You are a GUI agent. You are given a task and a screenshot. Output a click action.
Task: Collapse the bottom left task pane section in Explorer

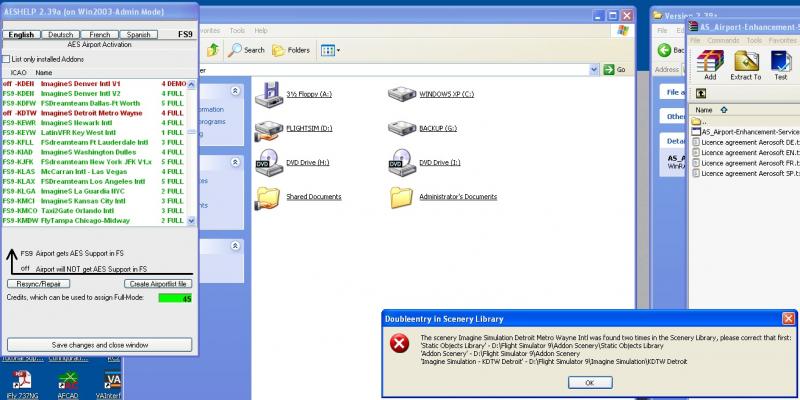click(235, 246)
